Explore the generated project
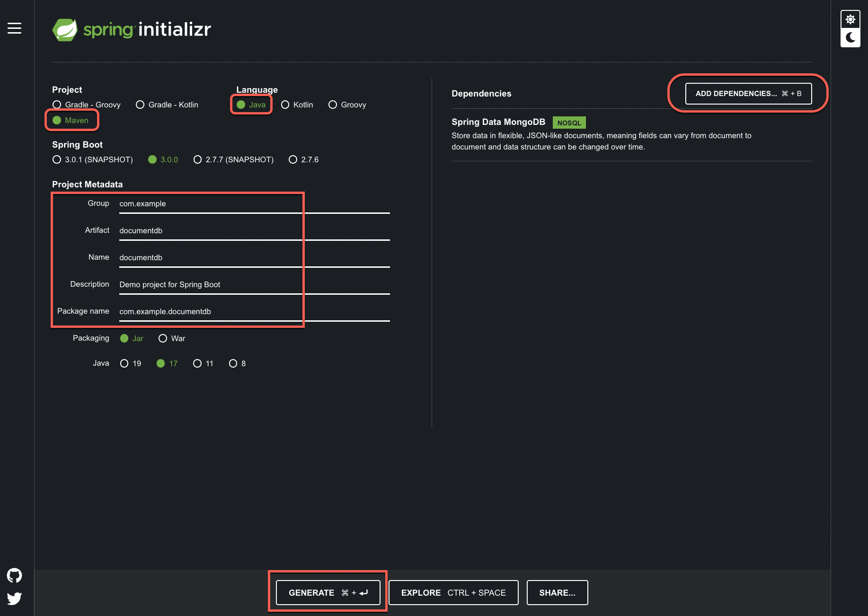The height and width of the screenshot is (616, 868). (453, 592)
